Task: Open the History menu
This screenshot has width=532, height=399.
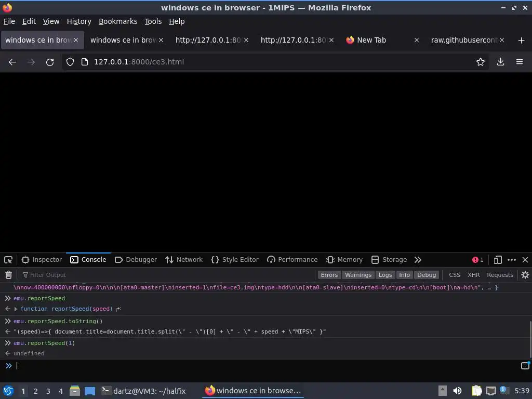Action: [x=79, y=21]
